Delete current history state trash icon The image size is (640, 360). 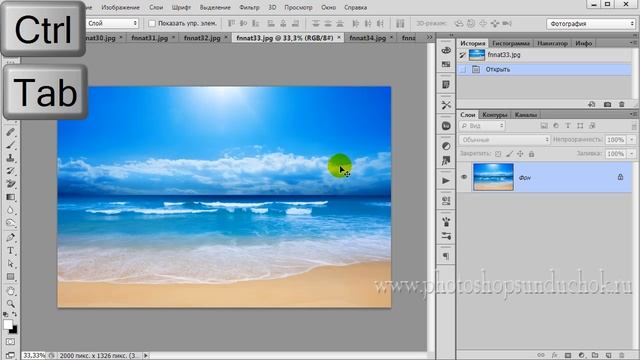[622, 104]
